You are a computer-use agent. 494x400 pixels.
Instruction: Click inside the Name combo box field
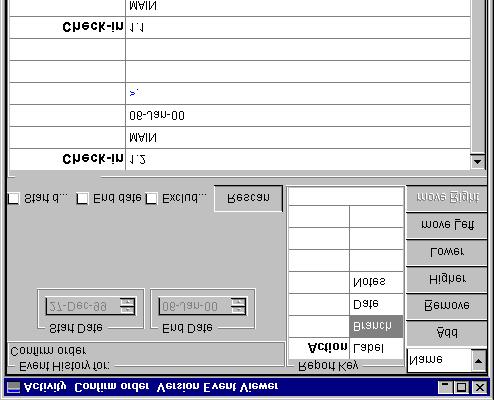pyautogui.click(x=439, y=360)
